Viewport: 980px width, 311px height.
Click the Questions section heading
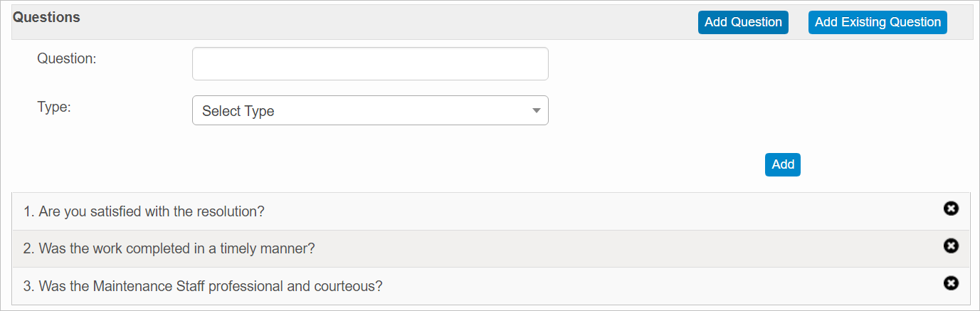(x=47, y=18)
